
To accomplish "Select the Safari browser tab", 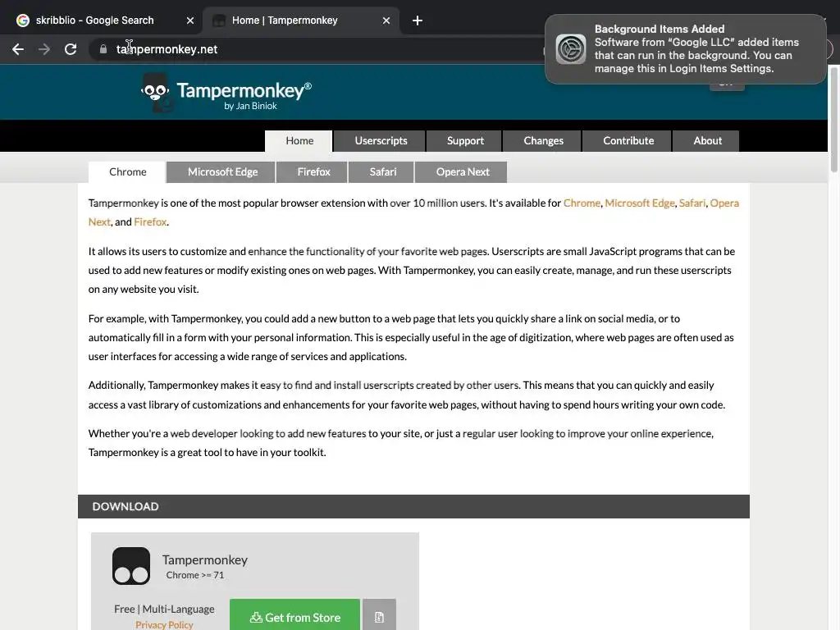I will point(382,172).
